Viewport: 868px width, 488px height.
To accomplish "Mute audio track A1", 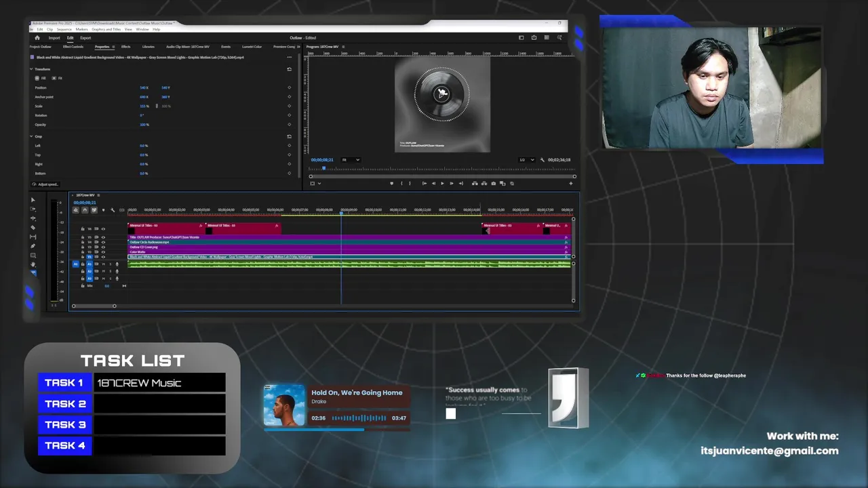I will click(x=103, y=264).
